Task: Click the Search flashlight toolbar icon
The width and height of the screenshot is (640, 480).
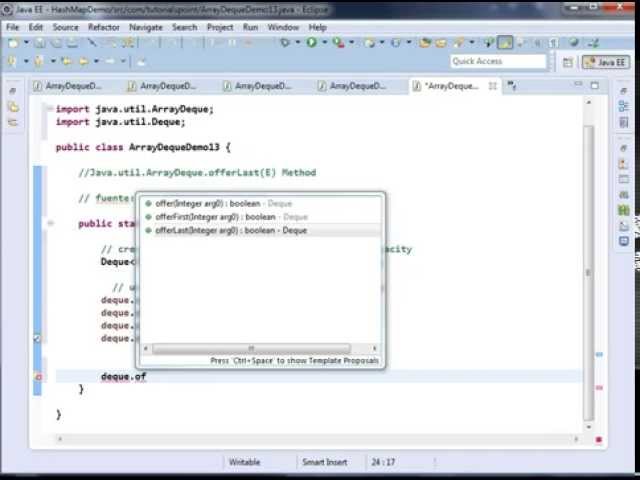Action: click(459, 42)
